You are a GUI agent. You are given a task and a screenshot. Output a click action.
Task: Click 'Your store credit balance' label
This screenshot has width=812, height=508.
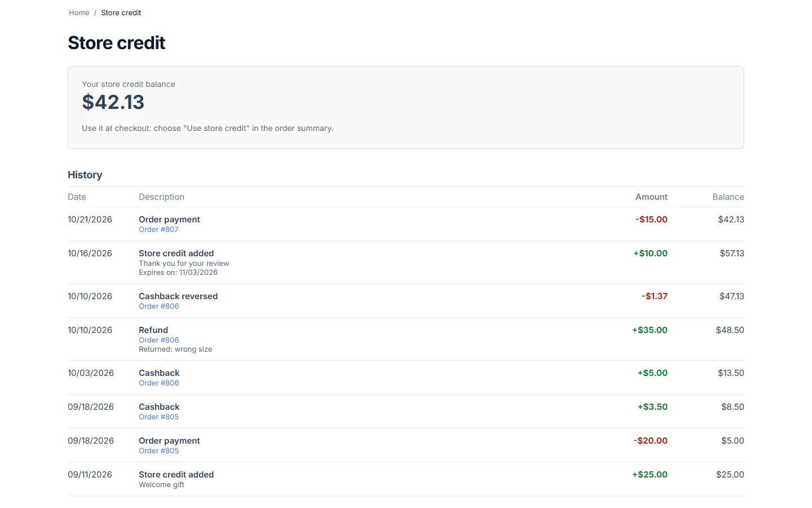pos(129,84)
